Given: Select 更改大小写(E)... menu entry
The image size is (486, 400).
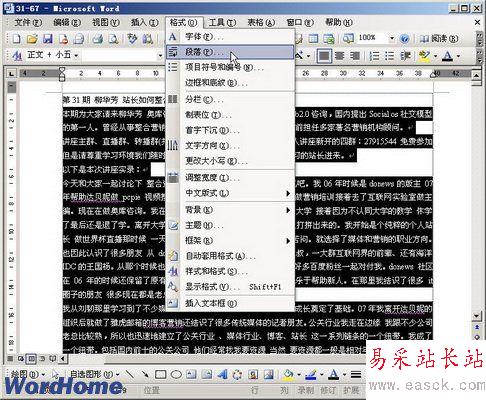Looking at the screenshot, I should point(230,161).
